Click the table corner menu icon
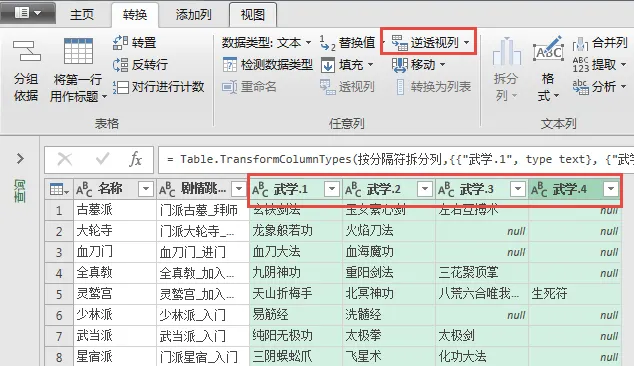 point(59,189)
